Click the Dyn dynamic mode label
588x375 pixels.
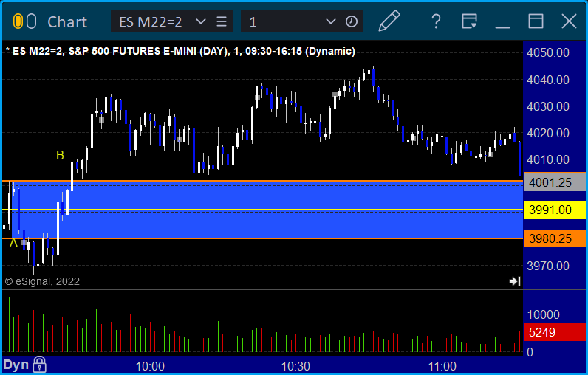point(16,365)
